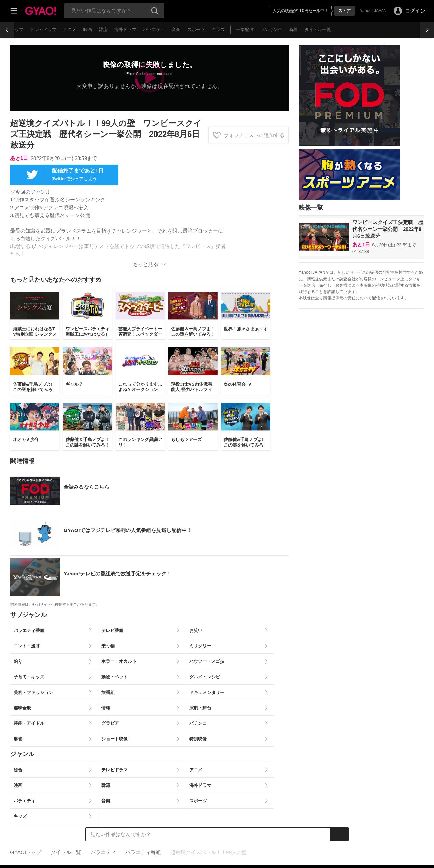Open the グルメ・レシピ subgenre row

tap(230, 677)
